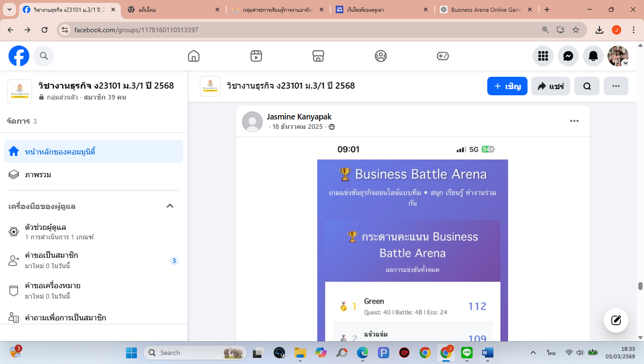
Task: Open the Facebook menu grid icon
Action: (x=543, y=56)
